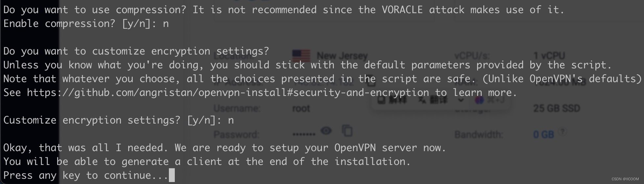Click the terminal cursor block
Screen dimensions: 644x184
click(x=171, y=175)
